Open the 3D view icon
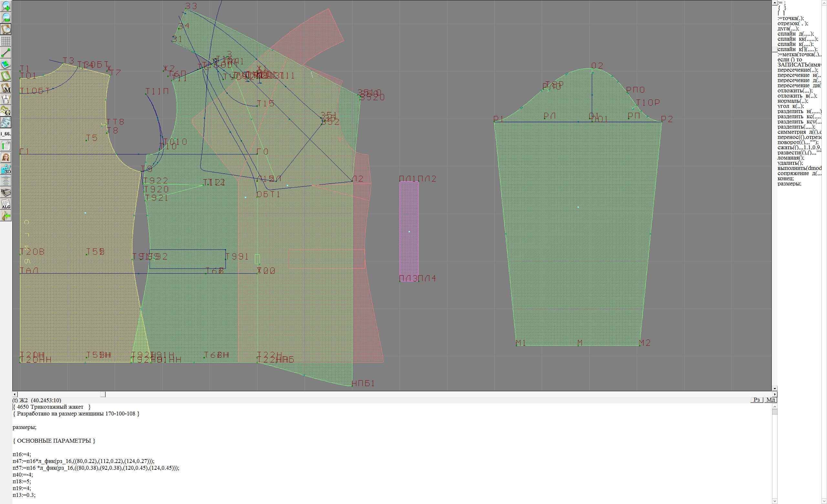This screenshot has width=827, height=504. click(x=6, y=169)
